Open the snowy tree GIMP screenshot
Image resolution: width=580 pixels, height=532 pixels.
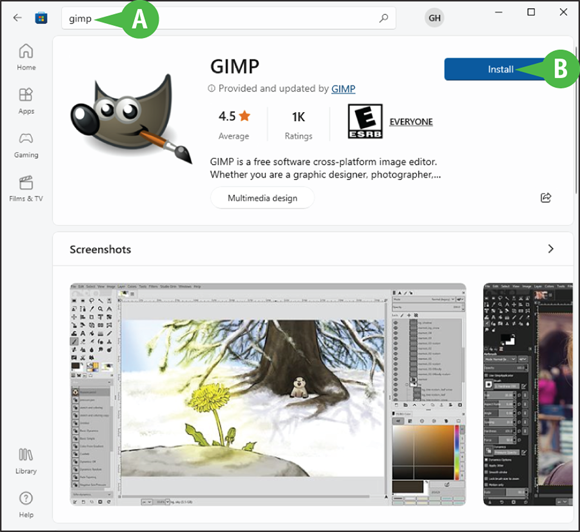(268, 394)
